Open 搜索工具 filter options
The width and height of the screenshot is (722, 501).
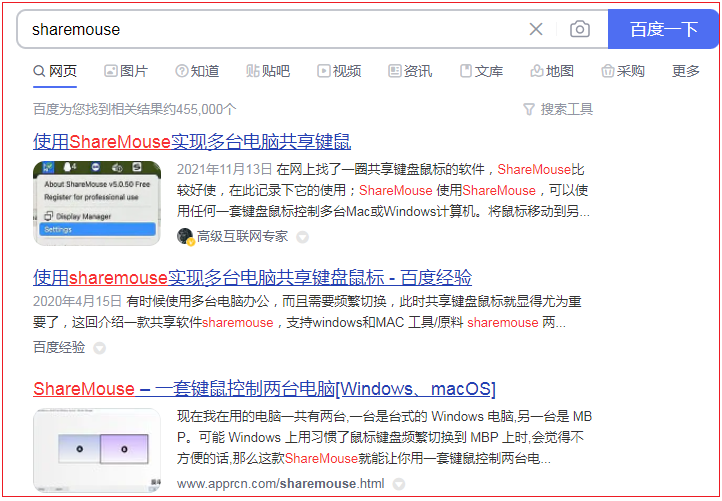pyautogui.click(x=558, y=110)
